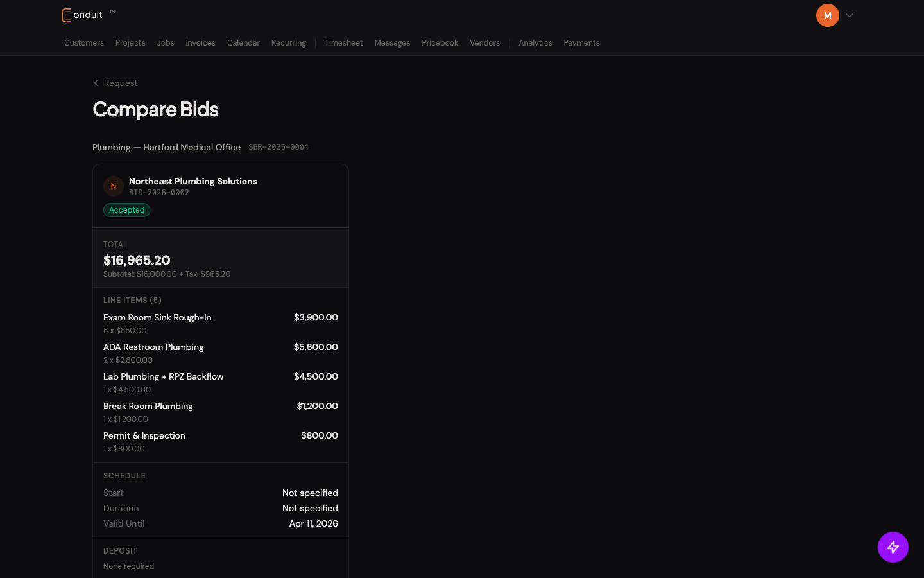Viewport: 924px width, 578px height.
Task: Open the Pricebook page
Action: click(440, 43)
